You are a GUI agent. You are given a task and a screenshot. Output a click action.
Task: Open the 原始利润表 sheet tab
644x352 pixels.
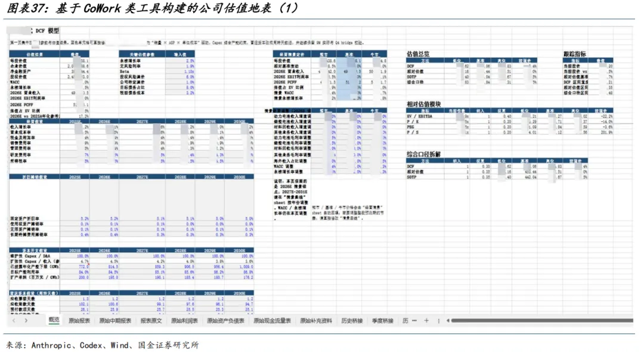[x=184, y=321]
